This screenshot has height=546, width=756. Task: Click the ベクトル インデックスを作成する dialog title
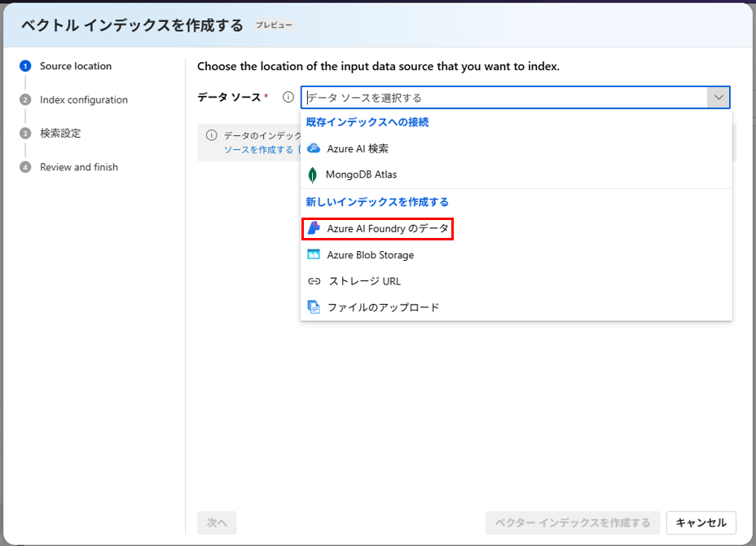(x=133, y=25)
